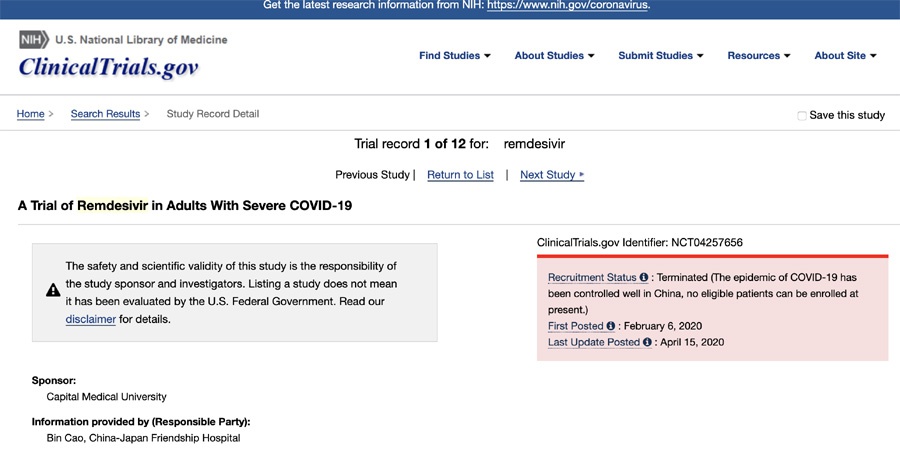This screenshot has height=456, width=900.
Task: Open the disclaimer link
Action: pyautogui.click(x=91, y=319)
